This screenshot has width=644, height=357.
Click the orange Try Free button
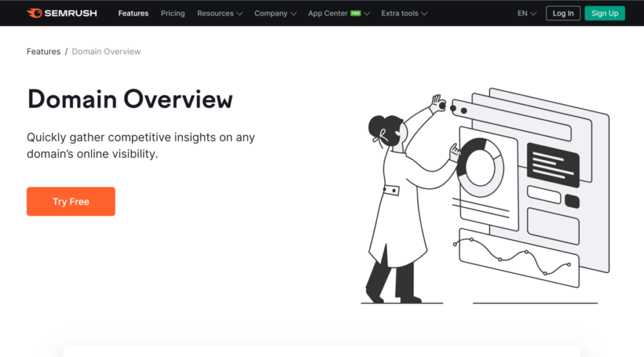pyautogui.click(x=71, y=201)
